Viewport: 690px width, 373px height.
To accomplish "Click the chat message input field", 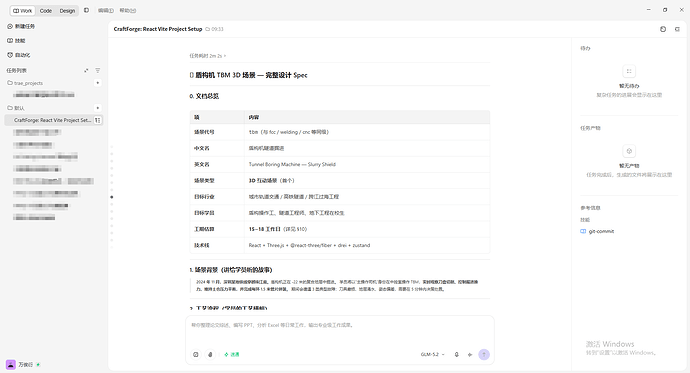I will [339, 331].
